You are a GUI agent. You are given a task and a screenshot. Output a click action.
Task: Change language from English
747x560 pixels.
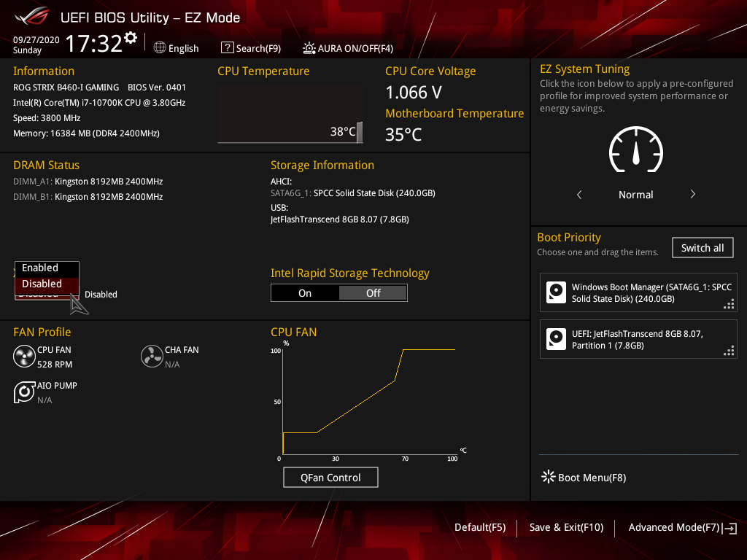click(x=183, y=48)
